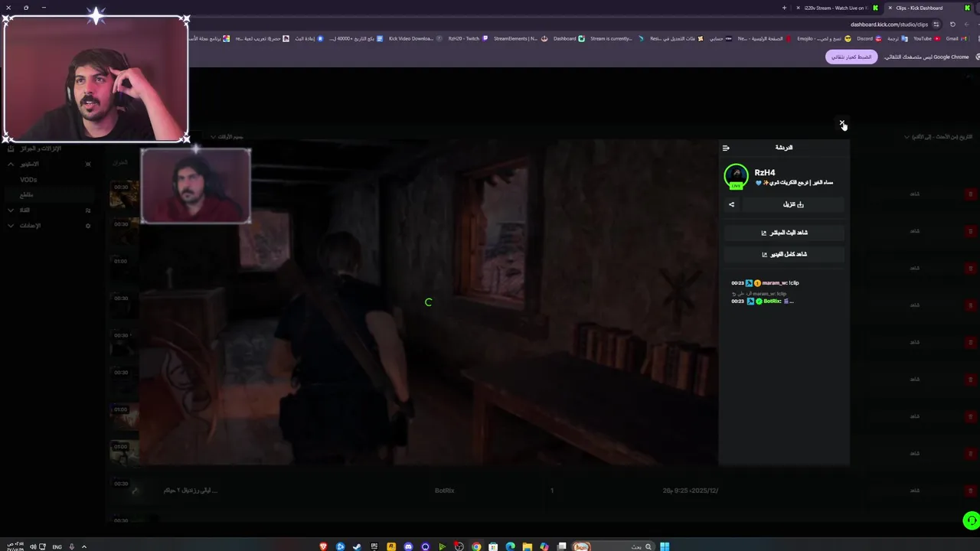The width and height of the screenshot is (980, 551).
Task: Click BotRix creator cell in bottom clip row
Action: 444,491
